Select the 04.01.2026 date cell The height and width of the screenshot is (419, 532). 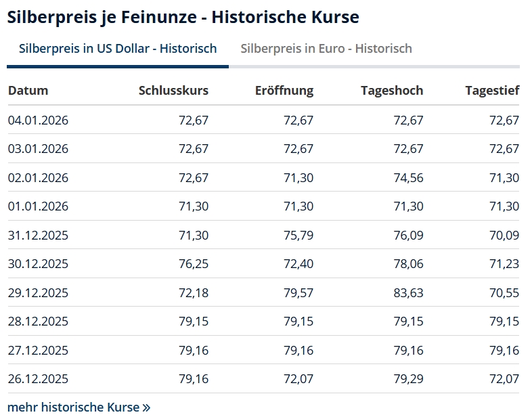pyautogui.click(x=38, y=120)
